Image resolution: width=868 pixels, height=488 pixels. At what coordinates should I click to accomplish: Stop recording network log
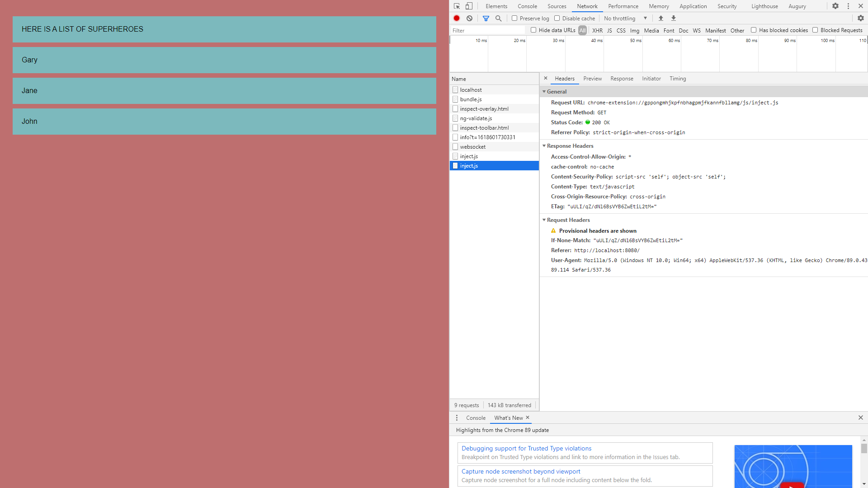pyautogui.click(x=457, y=19)
